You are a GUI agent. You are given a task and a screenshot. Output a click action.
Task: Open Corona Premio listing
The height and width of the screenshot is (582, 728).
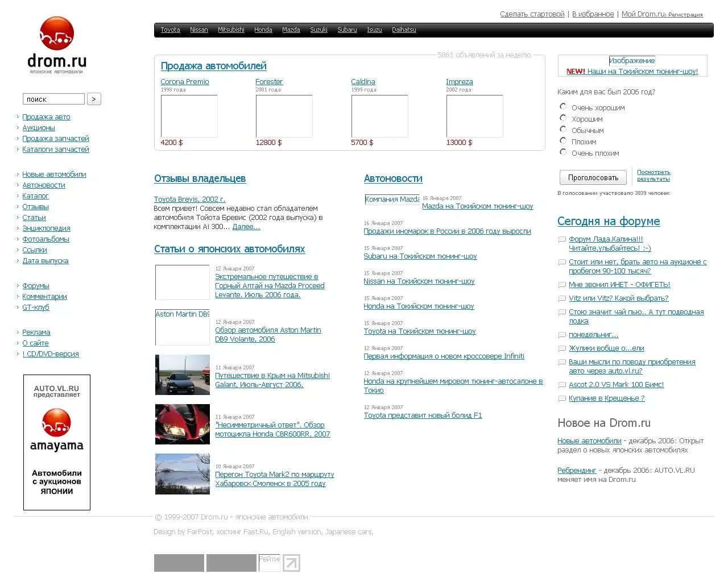pos(185,82)
